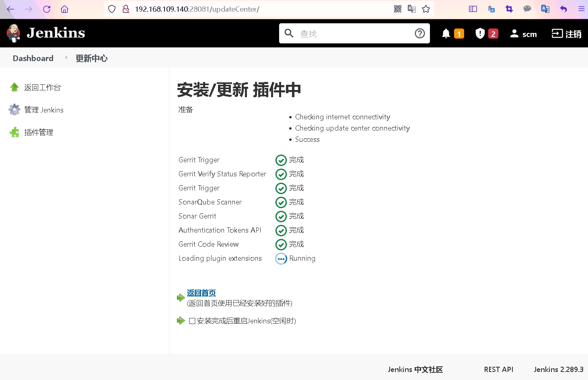588x380 pixels.
Task: Open 管理 Jenkins in the sidebar
Action: coord(44,110)
